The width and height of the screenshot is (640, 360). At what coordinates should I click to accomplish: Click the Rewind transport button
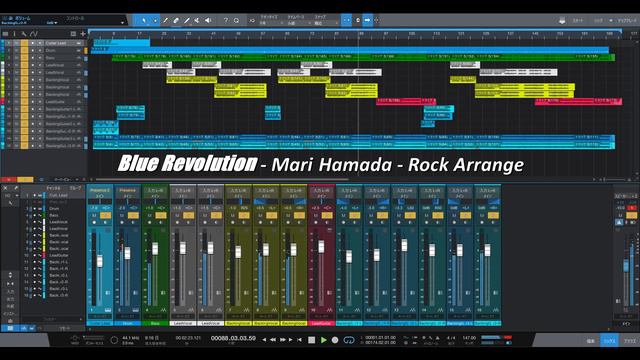273,340
